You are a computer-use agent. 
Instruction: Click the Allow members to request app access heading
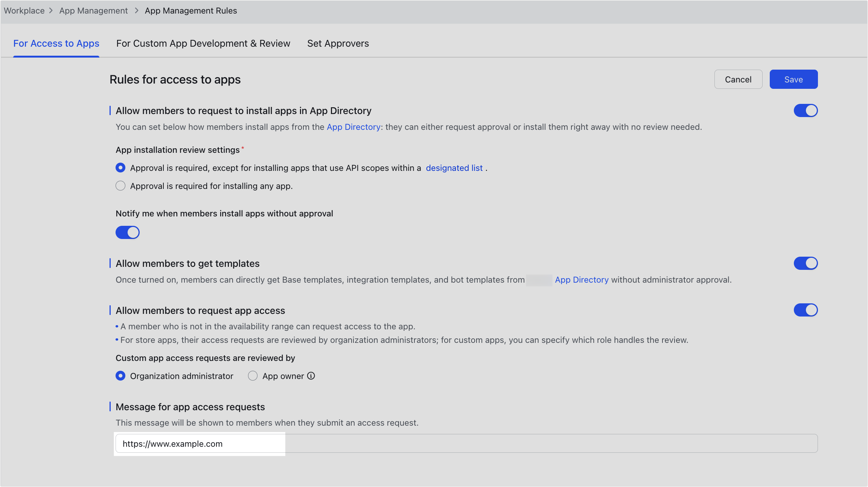pyautogui.click(x=200, y=310)
